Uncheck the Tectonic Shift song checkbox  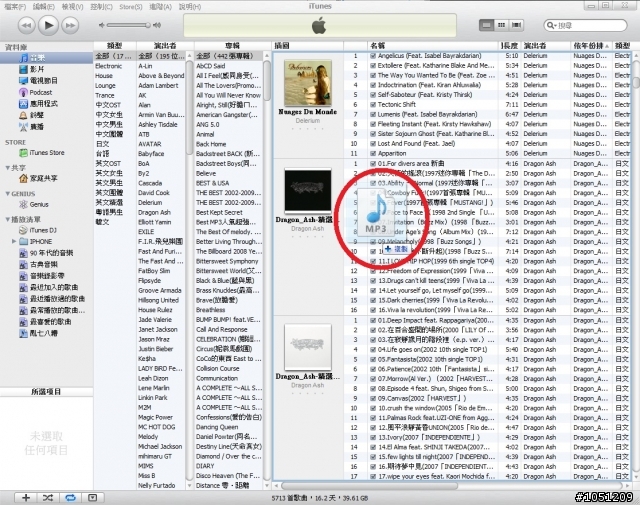click(373, 105)
